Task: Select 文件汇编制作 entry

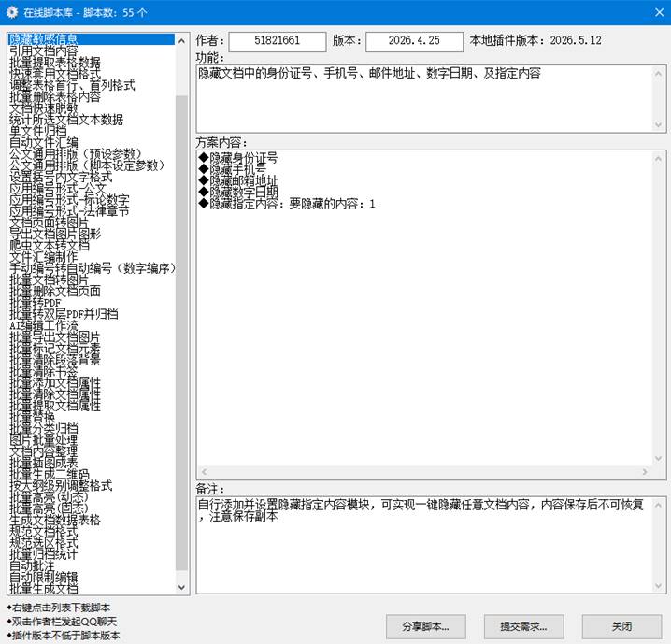Action: 92,257
